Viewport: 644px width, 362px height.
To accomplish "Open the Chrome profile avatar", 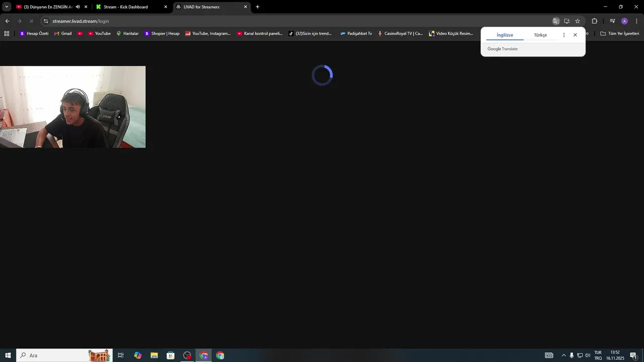I will pyautogui.click(x=624, y=21).
